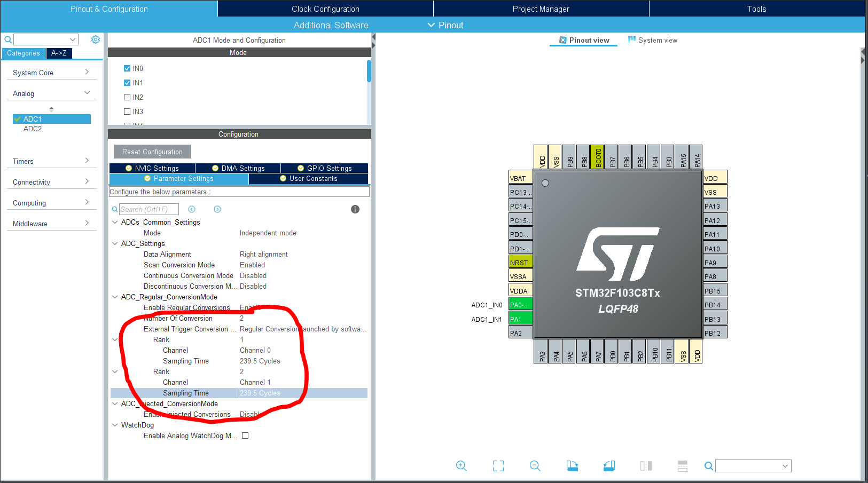Enable the IN2 channel checkbox
Image resolution: width=868 pixels, height=483 pixels.
point(127,97)
